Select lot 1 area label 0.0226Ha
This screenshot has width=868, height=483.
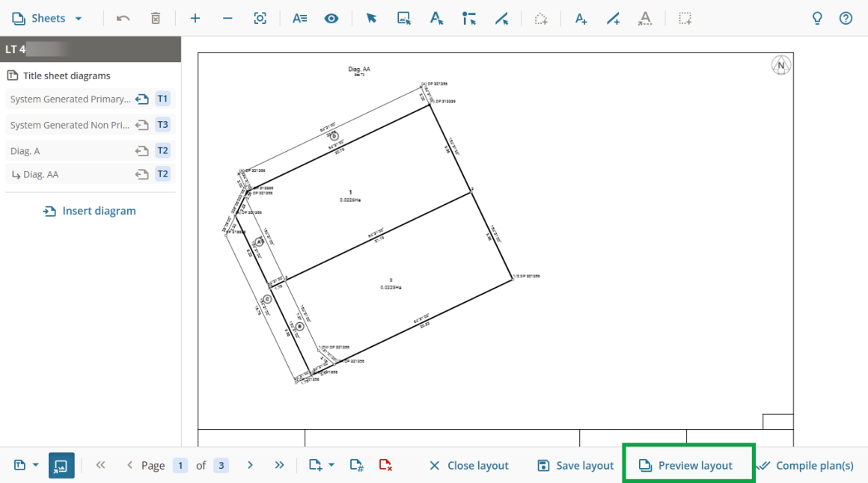tap(350, 200)
